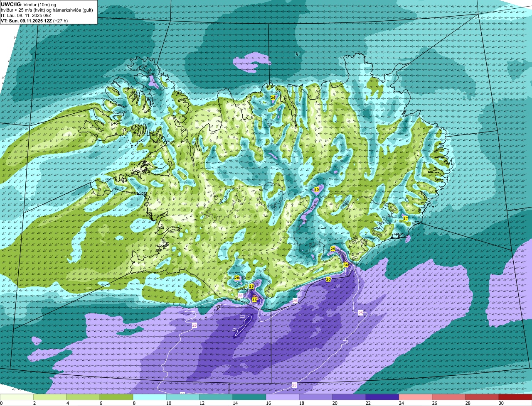Screen dimensions: 532x406
Task: Click yellow 36 marker directly below the 35 marker
Action: tap(254, 299)
